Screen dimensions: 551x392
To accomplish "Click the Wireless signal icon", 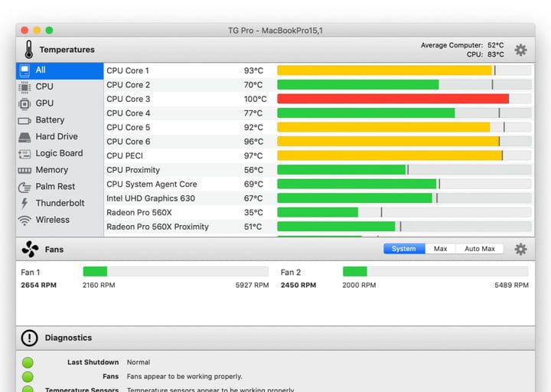I will [24, 220].
